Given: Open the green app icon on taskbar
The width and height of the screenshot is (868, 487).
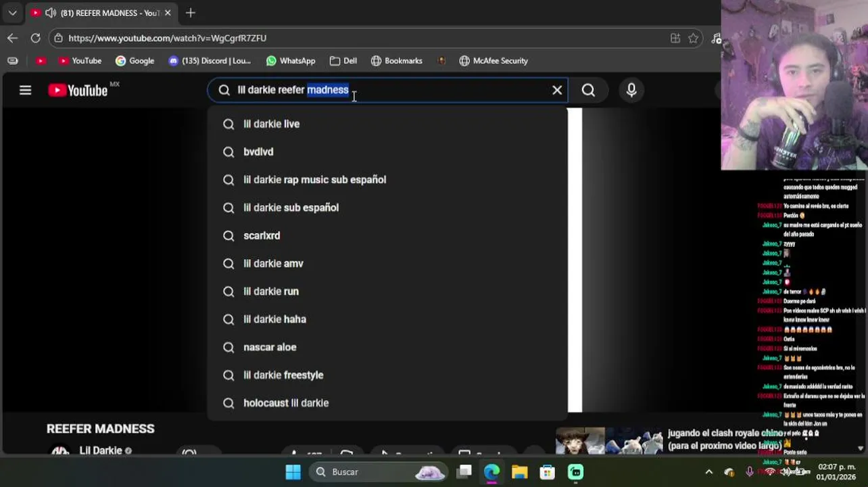Looking at the screenshot, I should pos(575,471).
